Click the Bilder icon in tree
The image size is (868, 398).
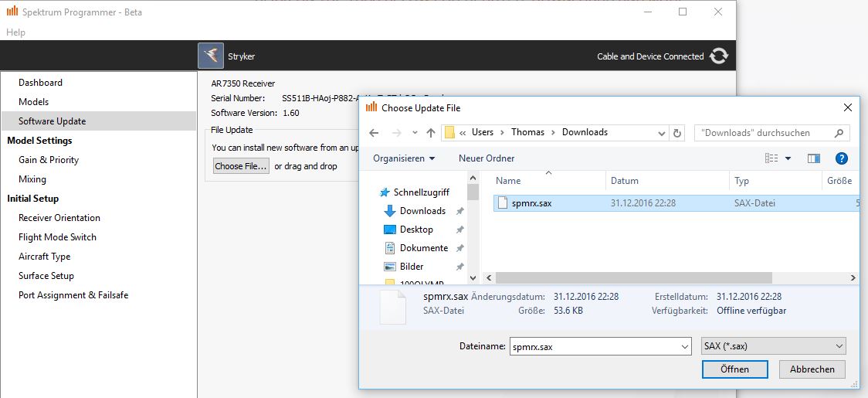click(390, 267)
